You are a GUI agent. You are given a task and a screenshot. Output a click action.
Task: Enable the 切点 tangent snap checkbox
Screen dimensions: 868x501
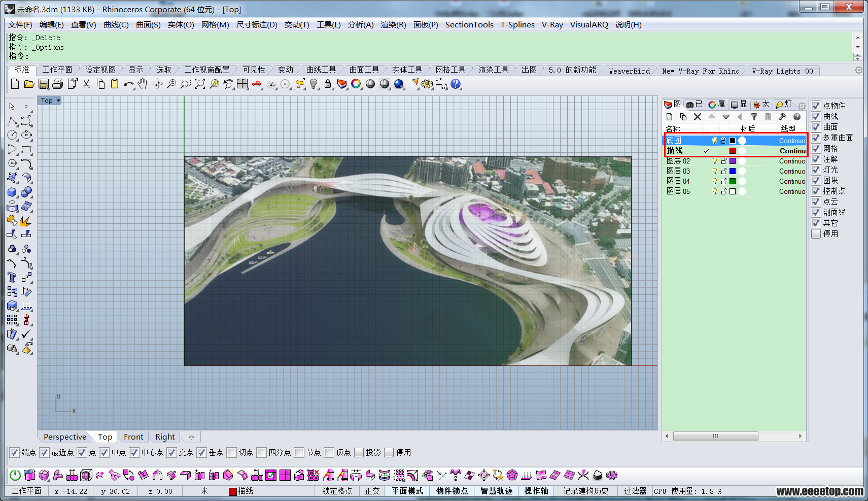[232, 452]
